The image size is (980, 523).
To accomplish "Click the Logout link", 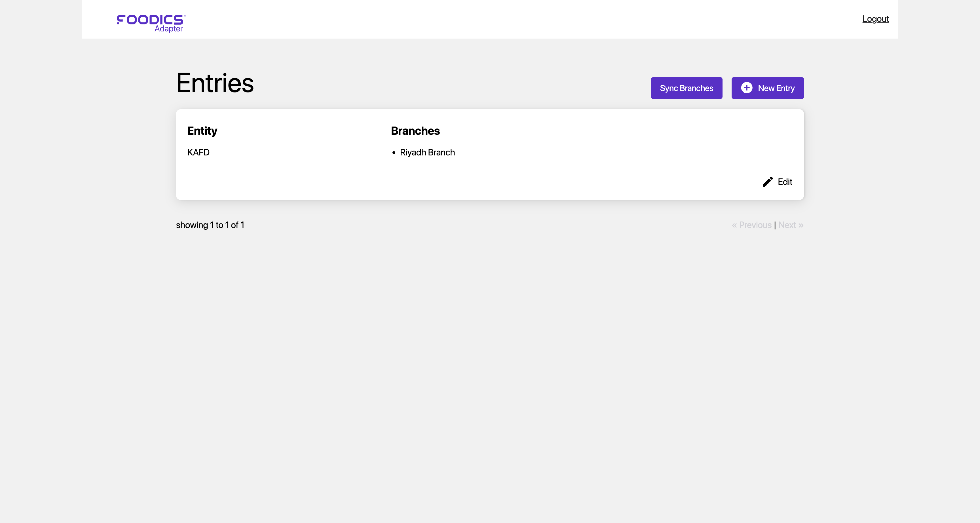I will click(x=875, y=18).
